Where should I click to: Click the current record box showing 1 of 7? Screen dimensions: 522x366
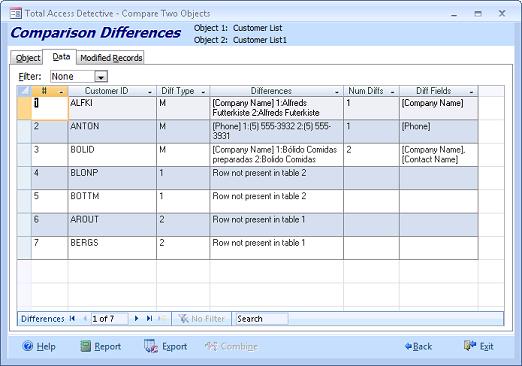(x=109, y=319)
